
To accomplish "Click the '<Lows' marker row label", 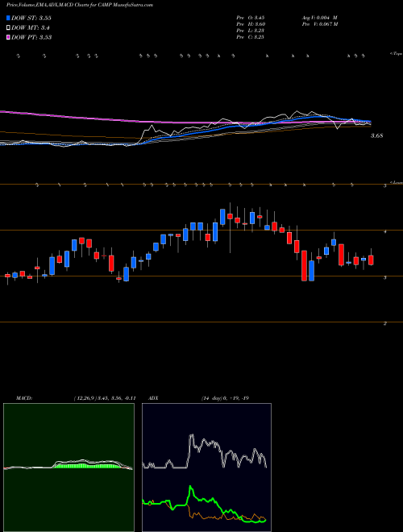I will (397, 182).
